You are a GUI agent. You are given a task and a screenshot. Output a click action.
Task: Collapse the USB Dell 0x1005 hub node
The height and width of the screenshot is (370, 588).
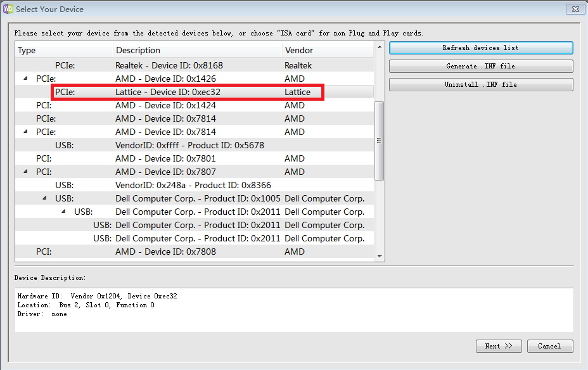click(x=45, y=198)
